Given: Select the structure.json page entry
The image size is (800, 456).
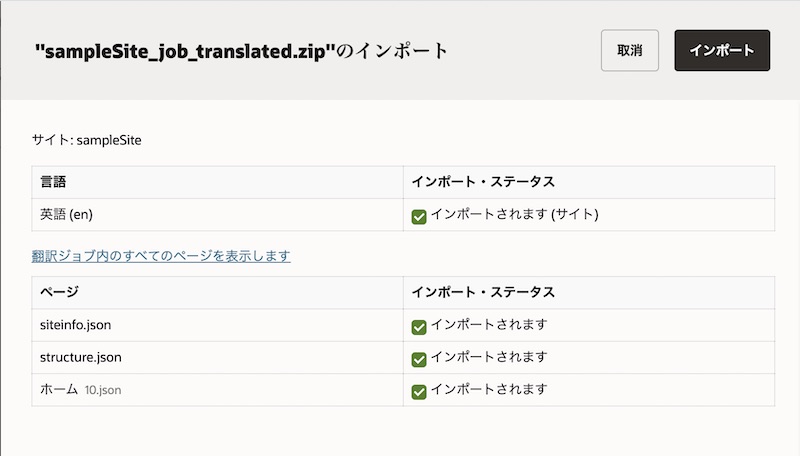Looking at the screenshot, I should pyautogui.click(x=81, y=357).
